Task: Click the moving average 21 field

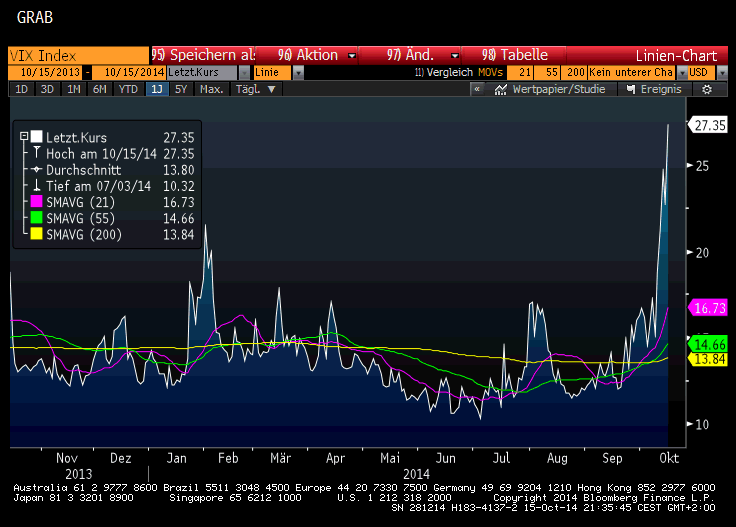Action: point(520,73)
